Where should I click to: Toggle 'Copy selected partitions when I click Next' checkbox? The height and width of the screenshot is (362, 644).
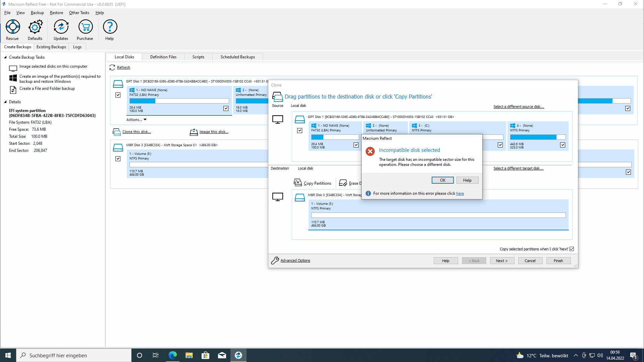572,249
